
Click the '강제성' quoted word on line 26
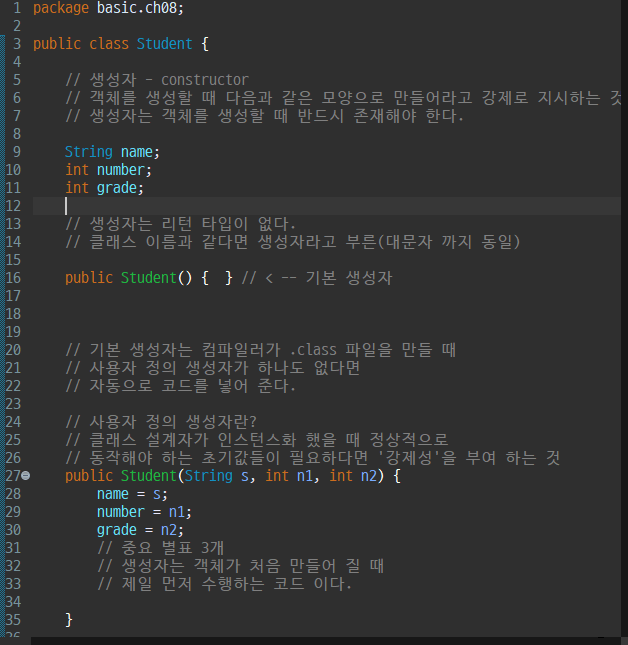click(410, 458)
